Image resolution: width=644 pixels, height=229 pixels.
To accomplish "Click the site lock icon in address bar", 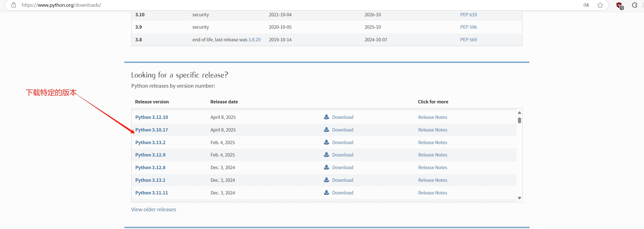I will click(14, 5).
